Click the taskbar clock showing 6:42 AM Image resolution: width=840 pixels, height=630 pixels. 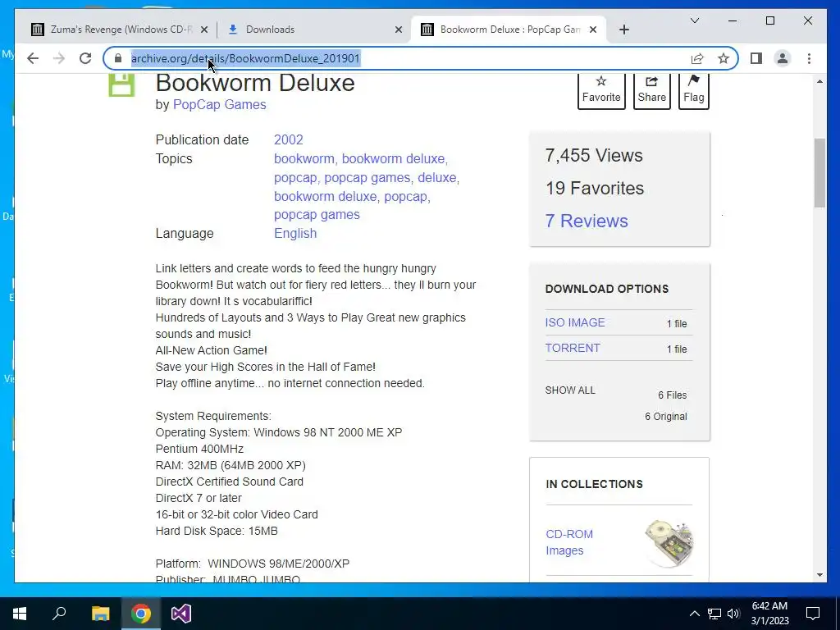coord(769,614)
